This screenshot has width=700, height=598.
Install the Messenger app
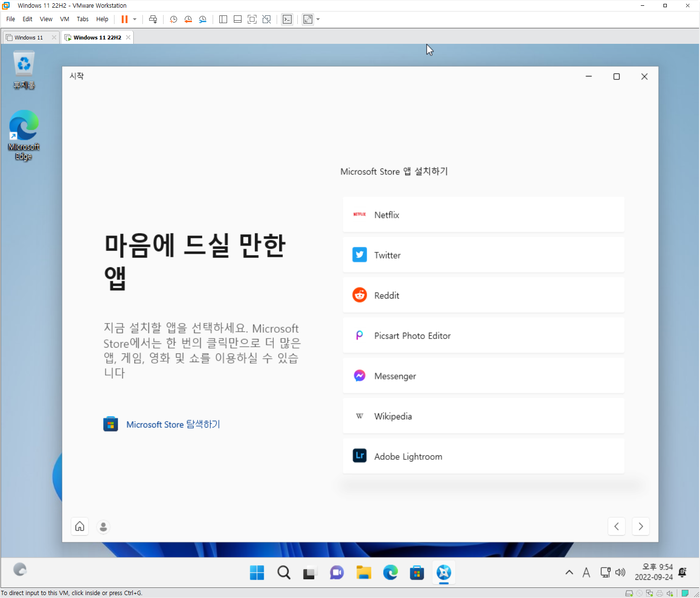(484, 376)
